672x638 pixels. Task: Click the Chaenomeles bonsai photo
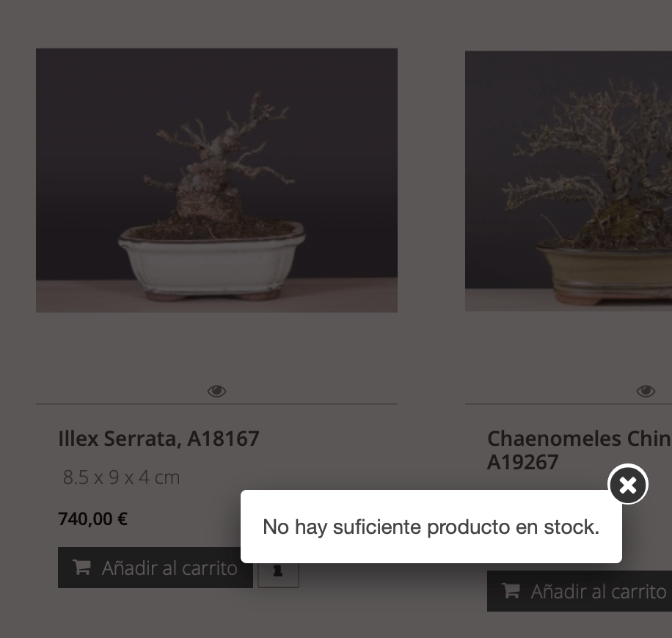coord(569,181)
